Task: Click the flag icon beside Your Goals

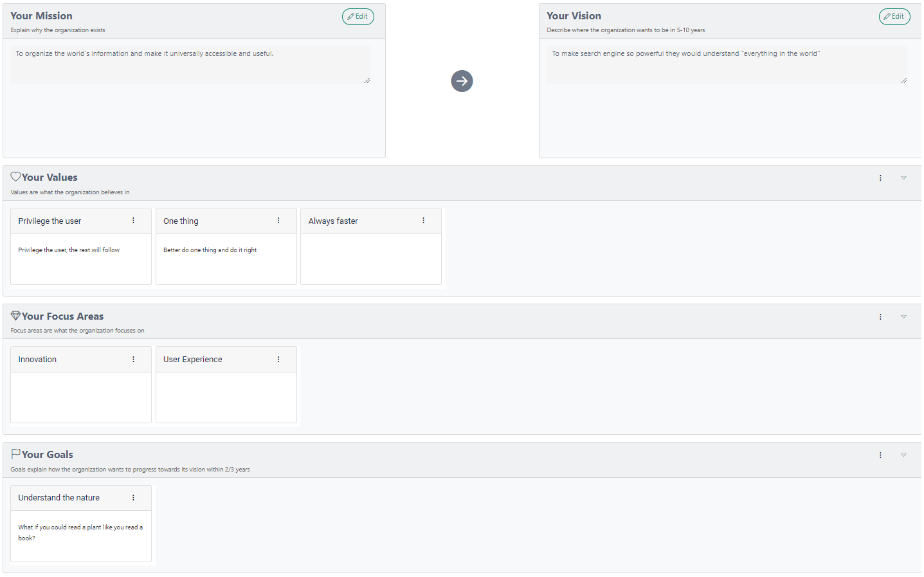Action: point(15,454)
